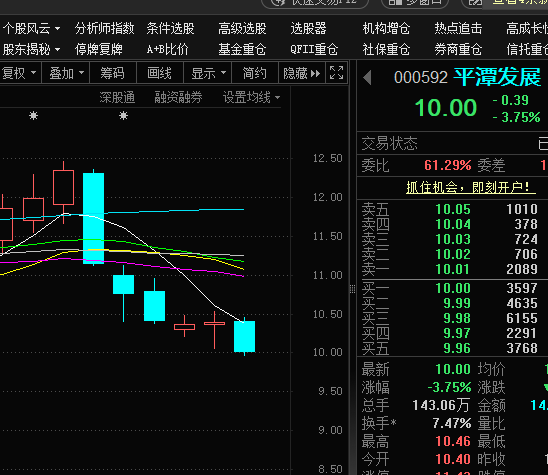
Task: Click the 换手 value 7.47%
Action: pos(452,424)
